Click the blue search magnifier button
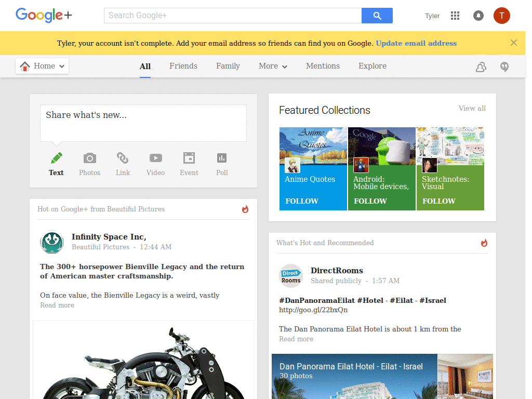This screenshot has height=399, width=532. coord(377,16)
